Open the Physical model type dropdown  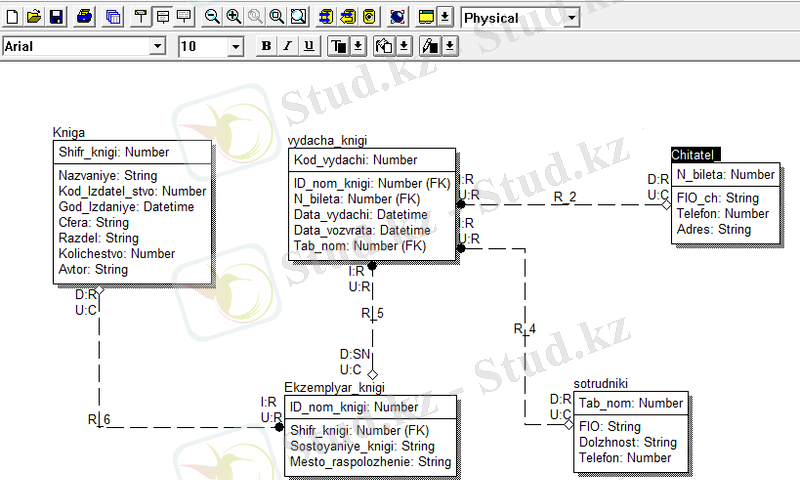point(570,18)
